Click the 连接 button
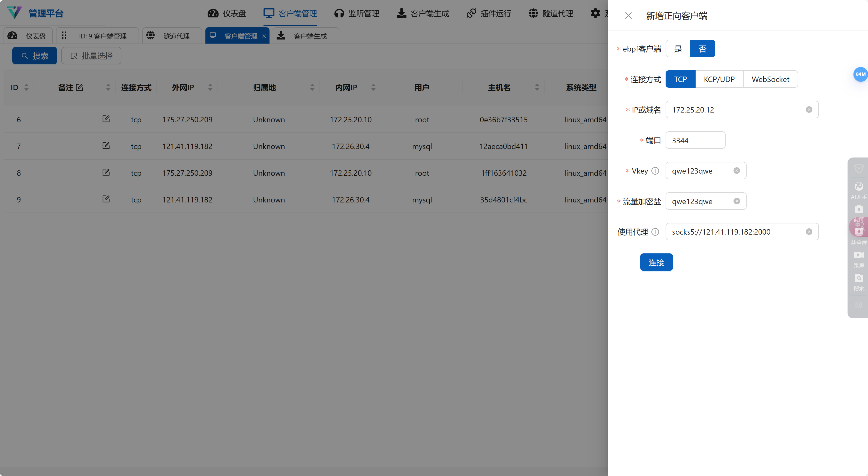Image resolution: width=868 pixels, height=476 pixels. (656, 262)
